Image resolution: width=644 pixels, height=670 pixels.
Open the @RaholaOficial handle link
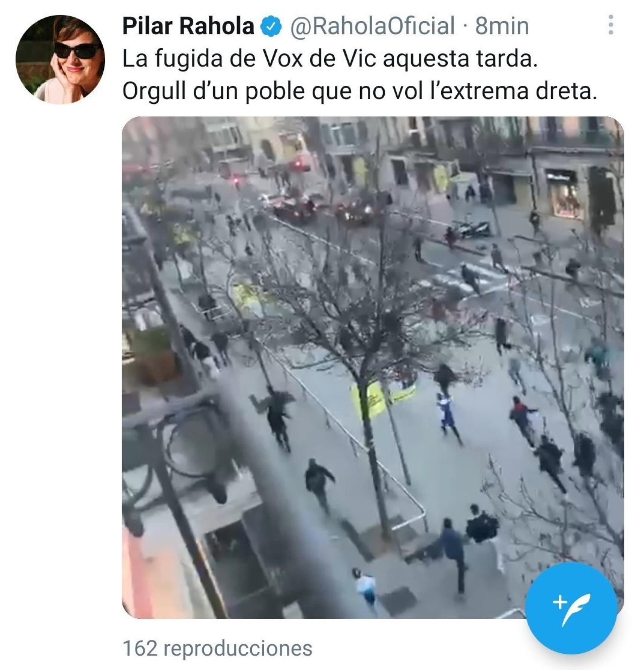click(x=372, y=26)
